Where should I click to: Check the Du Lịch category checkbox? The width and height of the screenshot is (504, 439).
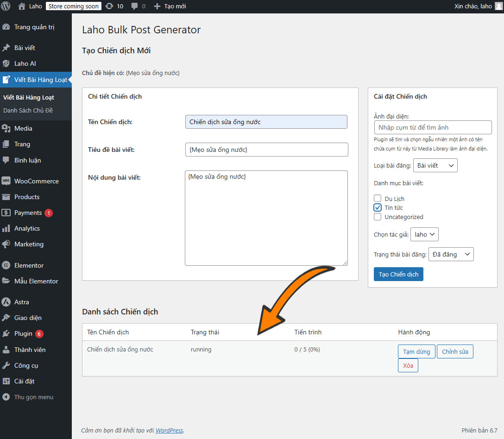(378, 199)
